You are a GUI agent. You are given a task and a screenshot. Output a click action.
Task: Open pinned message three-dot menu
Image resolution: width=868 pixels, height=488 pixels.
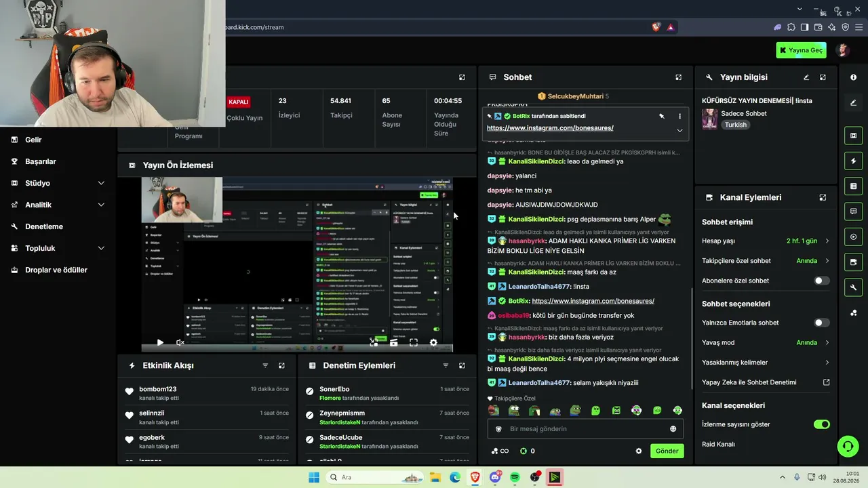(x=679, y=116)
